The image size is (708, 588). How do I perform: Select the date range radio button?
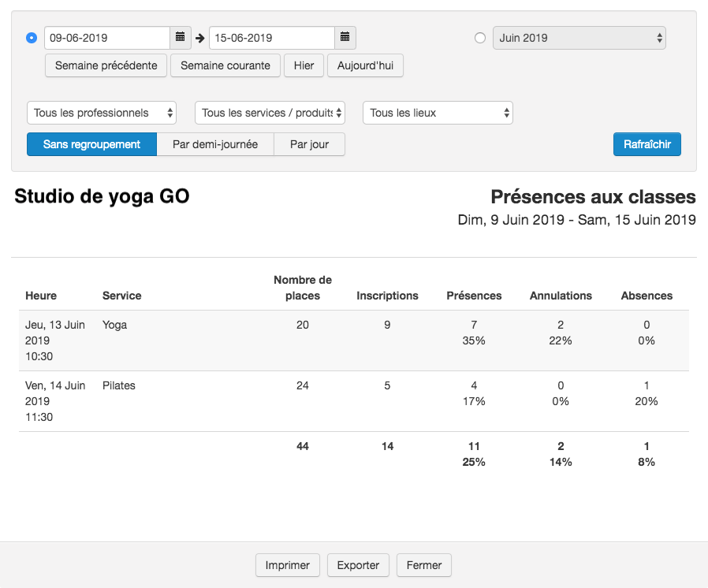click(32, 38)
